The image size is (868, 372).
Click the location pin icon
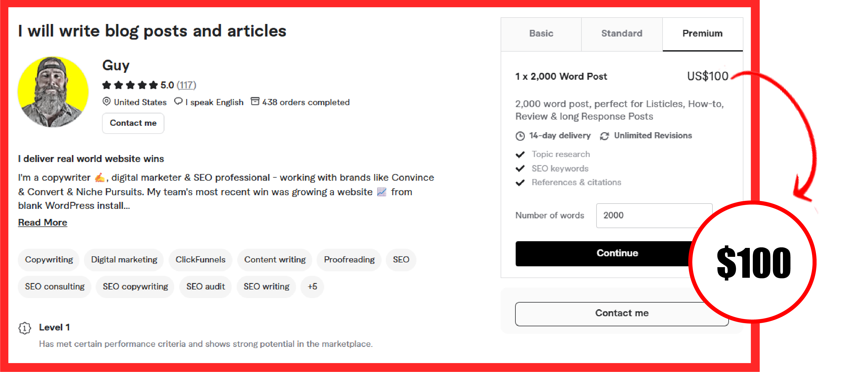[106, 102]
